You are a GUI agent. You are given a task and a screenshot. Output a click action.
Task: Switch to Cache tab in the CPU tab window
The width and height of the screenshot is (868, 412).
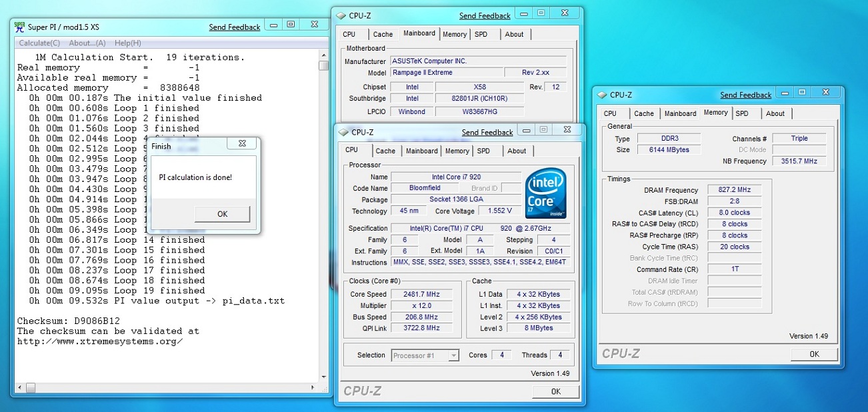pos(385,151)
